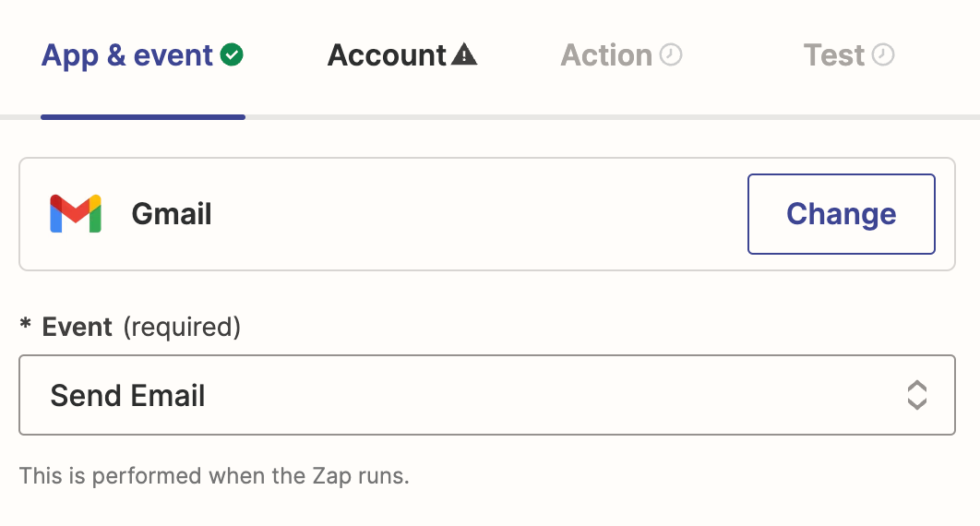
Task: Click the "(required)" text beside Event
Action: click(181, 327)
